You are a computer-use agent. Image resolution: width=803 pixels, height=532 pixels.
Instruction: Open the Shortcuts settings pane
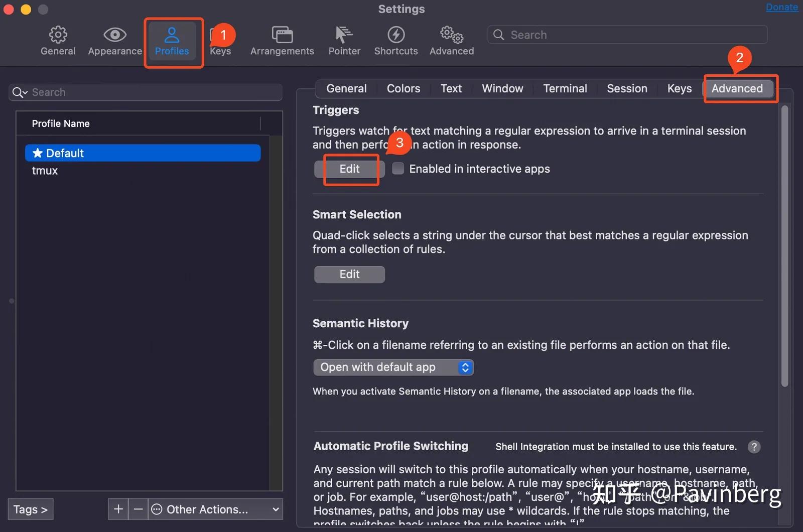[x=396, y=40]
